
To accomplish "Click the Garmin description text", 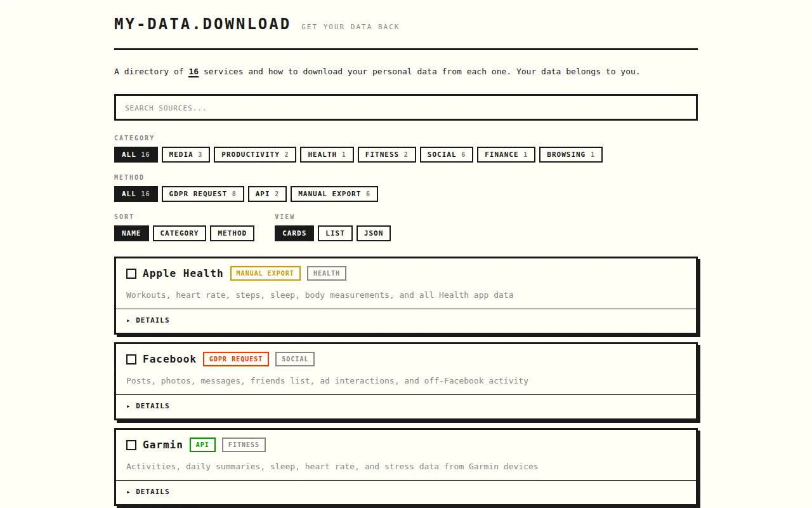I will [332, 467].
